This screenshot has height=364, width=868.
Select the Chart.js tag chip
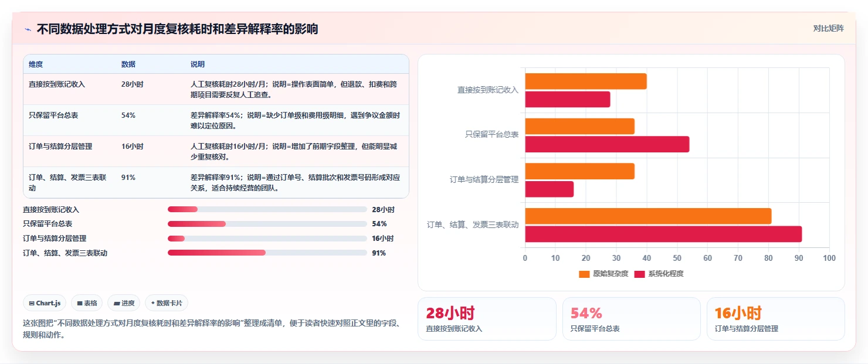click(45, 303)
